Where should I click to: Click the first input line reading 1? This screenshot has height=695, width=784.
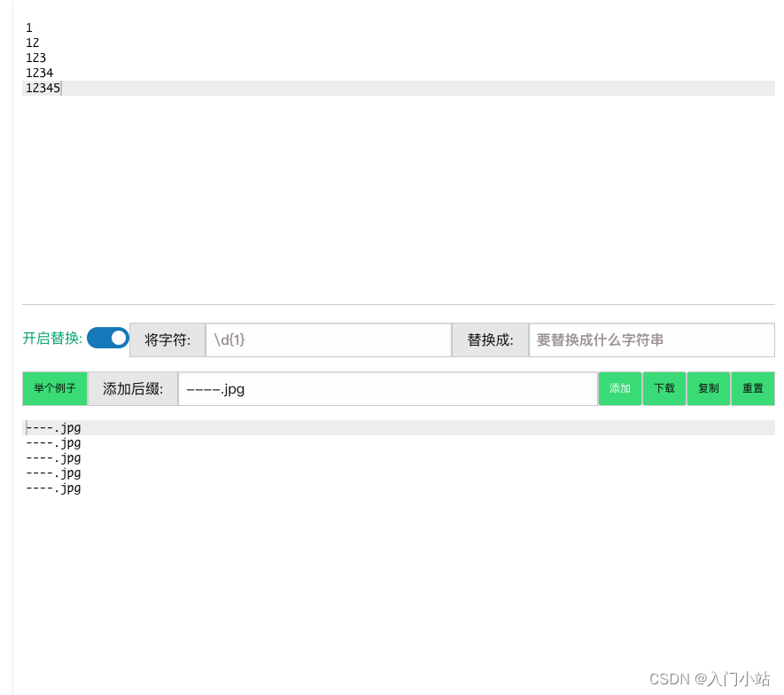coord(29,28)
